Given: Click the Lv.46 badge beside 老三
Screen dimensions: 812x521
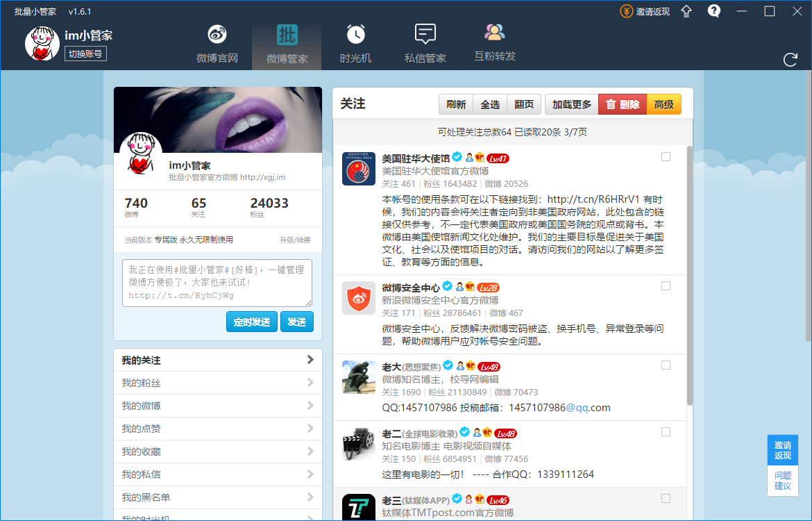Looking at the screenshot, I should coord(498,500).
